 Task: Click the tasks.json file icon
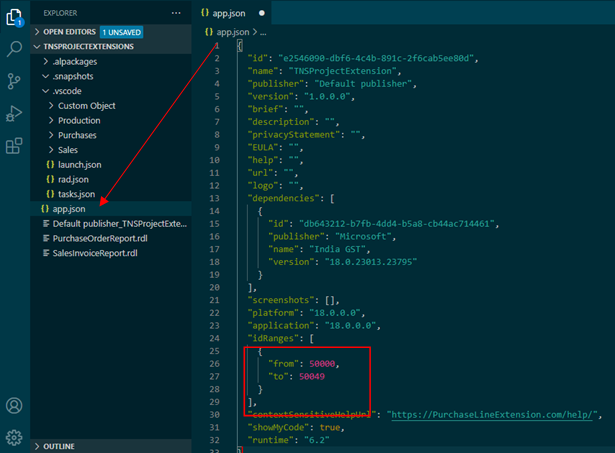50,194
